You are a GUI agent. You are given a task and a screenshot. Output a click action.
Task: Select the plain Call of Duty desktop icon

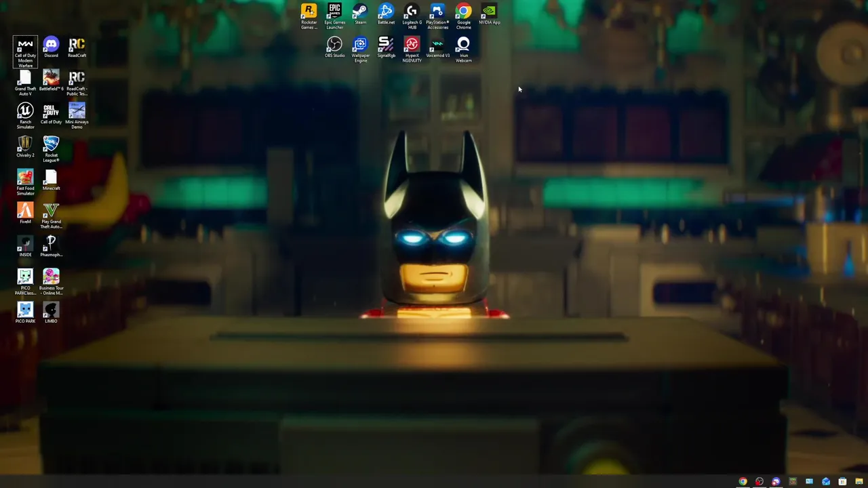[51, 114]
